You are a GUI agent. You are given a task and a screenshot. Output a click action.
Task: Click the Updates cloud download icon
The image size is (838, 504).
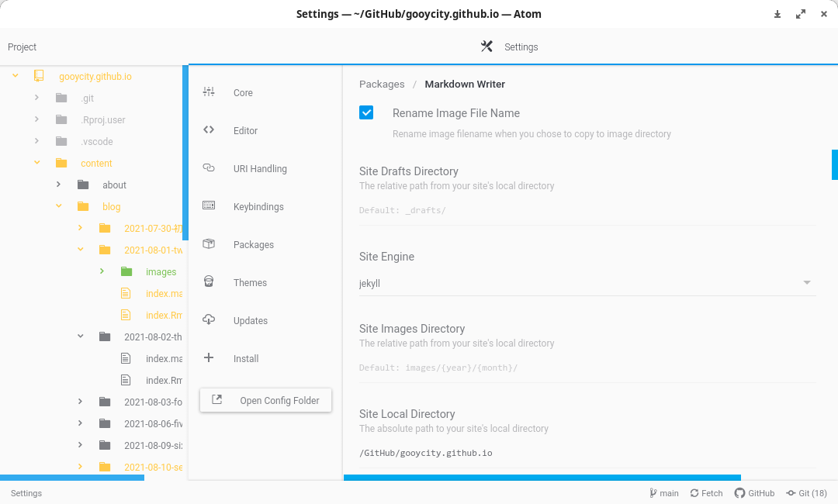click(209, 319)
